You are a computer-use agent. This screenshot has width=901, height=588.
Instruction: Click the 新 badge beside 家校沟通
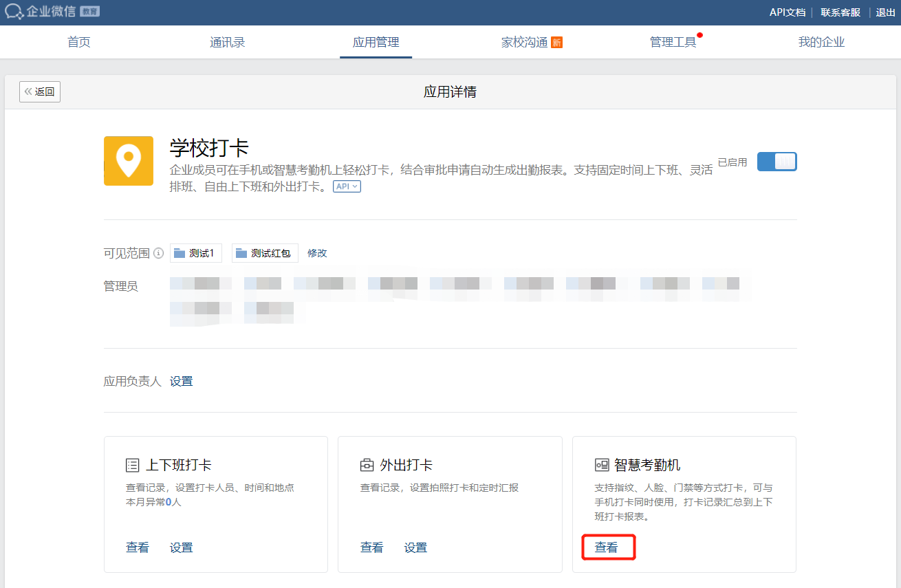click(x=557, y=43)
